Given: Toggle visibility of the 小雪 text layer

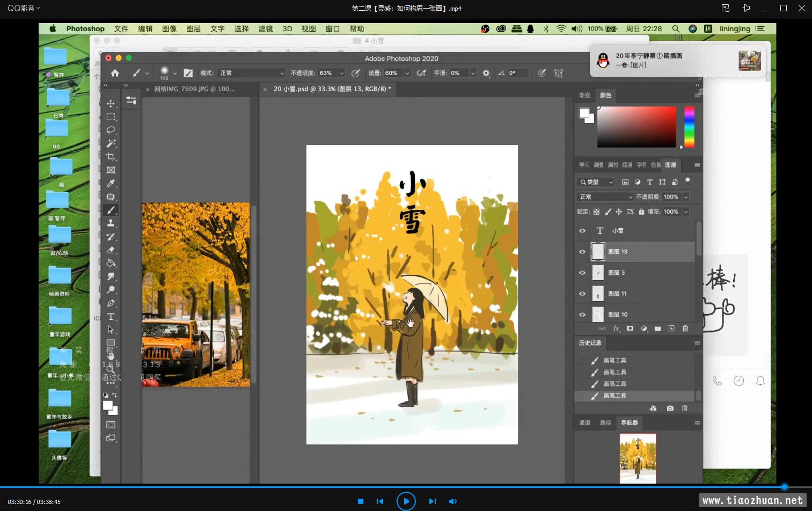Looking at the screenshot, I should pos(582,231).
